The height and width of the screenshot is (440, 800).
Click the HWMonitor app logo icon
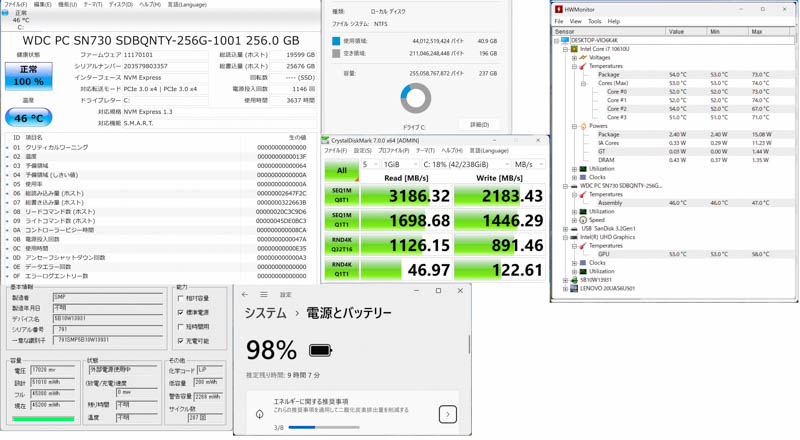(x=559, y=9)
